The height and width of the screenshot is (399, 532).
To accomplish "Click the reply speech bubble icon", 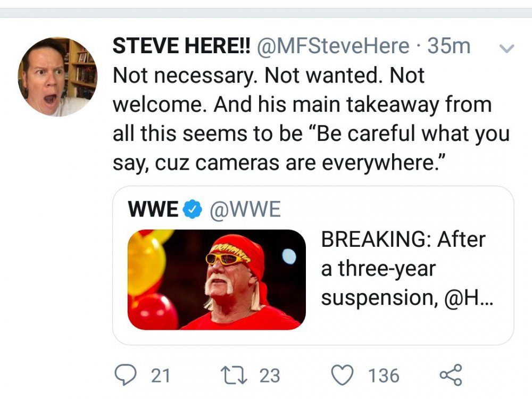I will coord(125,376).
